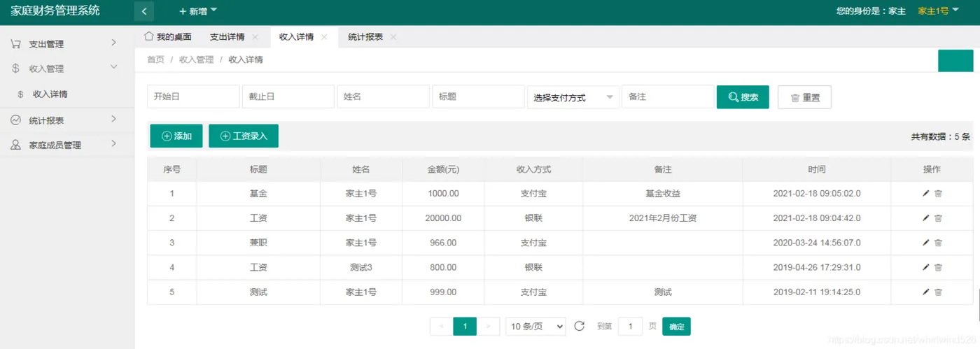
Task: Click the 兼职 title cell
Action: click(x=258, y=243)
